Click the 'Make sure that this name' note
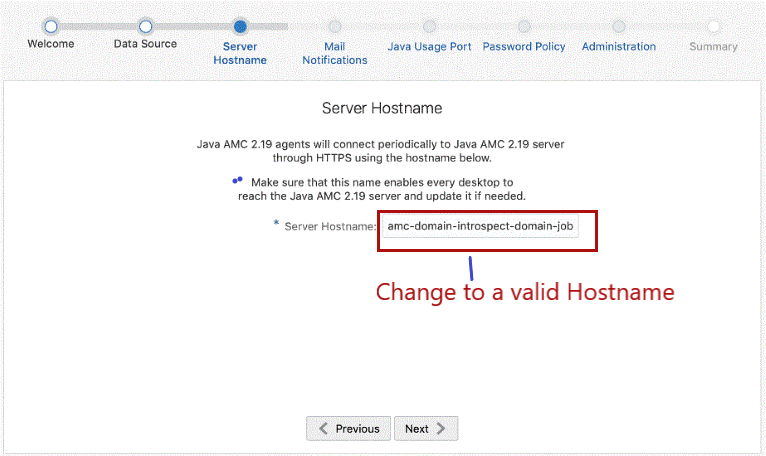766x456 pixels. click(x=382, y=189)
